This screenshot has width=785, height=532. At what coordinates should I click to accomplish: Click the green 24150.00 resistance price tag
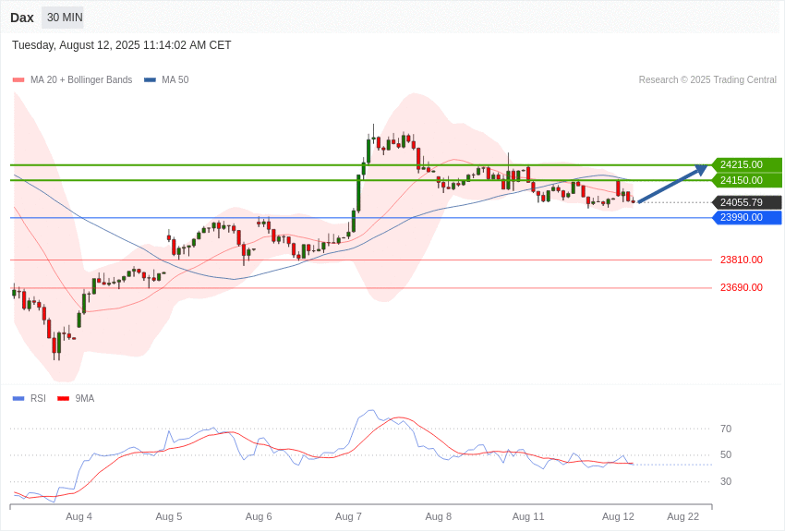point(746,180)
